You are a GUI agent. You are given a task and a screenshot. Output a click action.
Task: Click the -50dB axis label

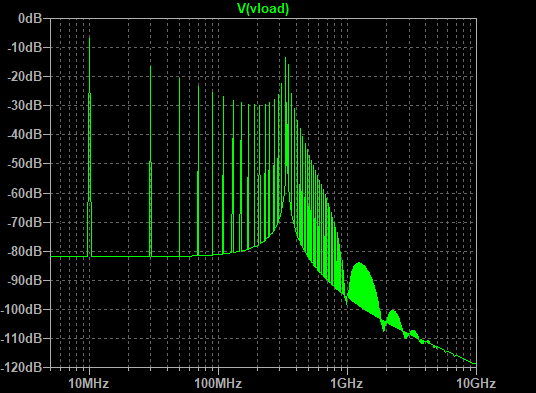click(25, 163)
